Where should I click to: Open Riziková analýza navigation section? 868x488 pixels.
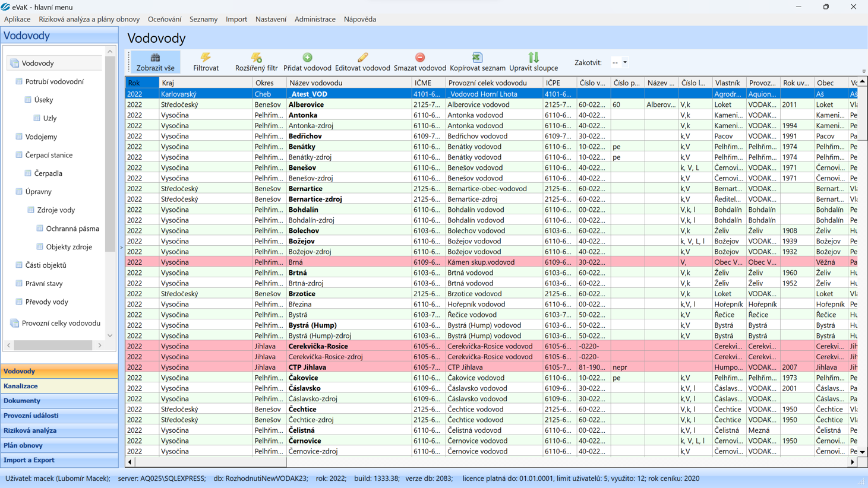(59, 430)
